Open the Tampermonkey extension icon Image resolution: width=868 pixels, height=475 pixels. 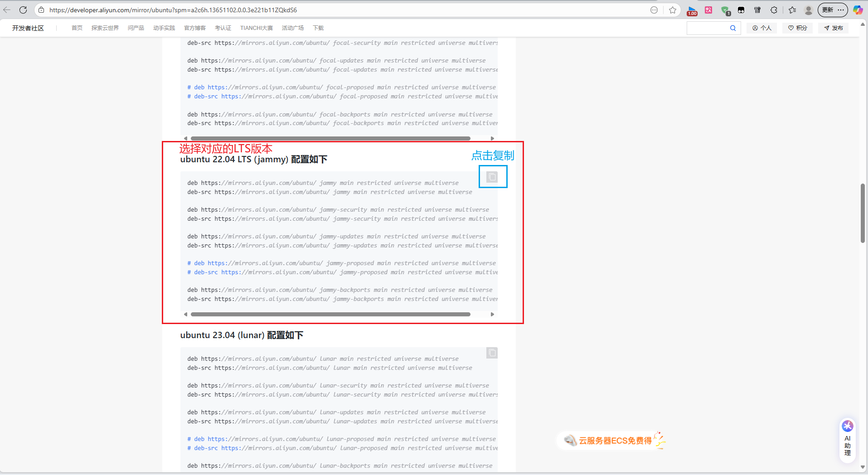(x=741, y=10)
